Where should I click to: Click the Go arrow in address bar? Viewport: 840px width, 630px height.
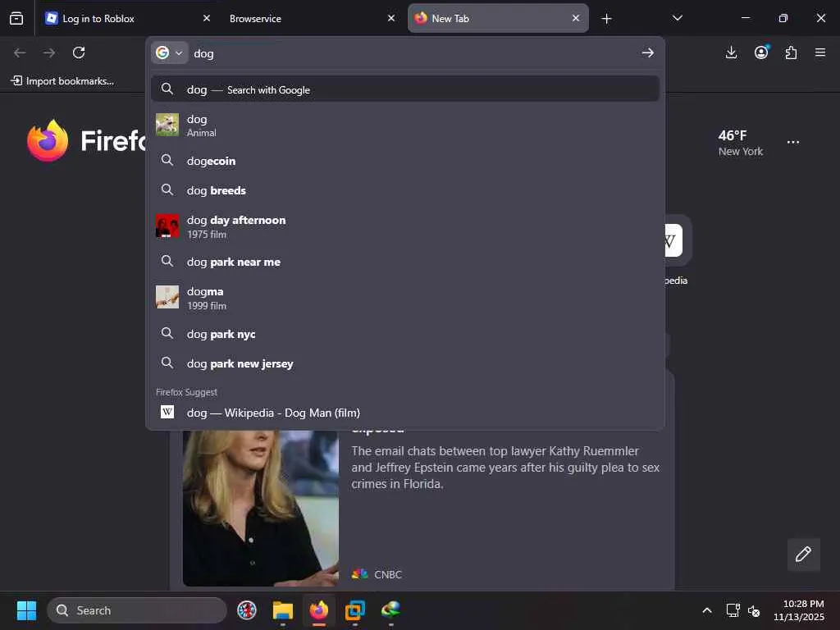[x=648, y=52]
